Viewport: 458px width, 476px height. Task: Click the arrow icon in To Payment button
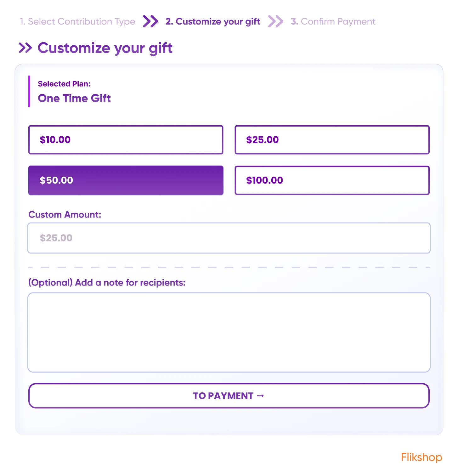260,396
